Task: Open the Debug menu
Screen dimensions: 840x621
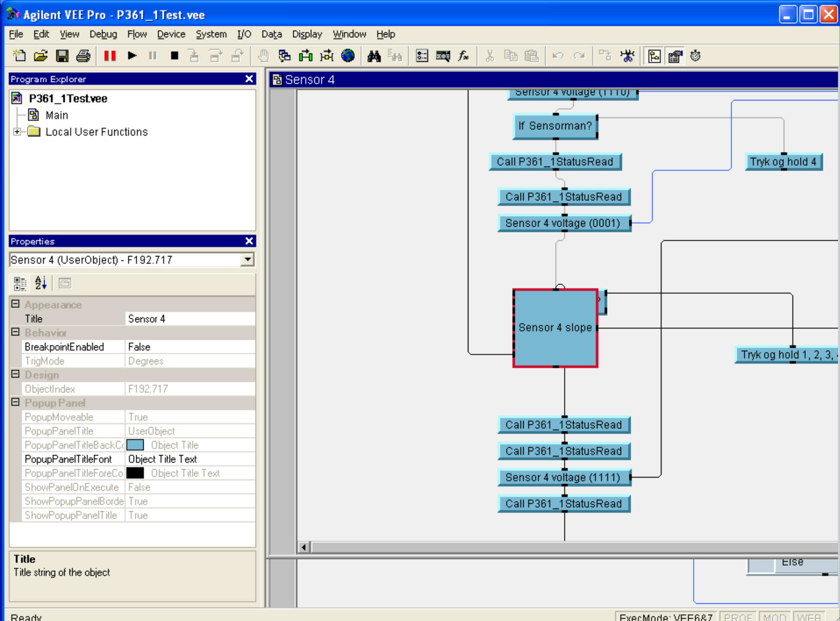Action: (x=103, y=34)
